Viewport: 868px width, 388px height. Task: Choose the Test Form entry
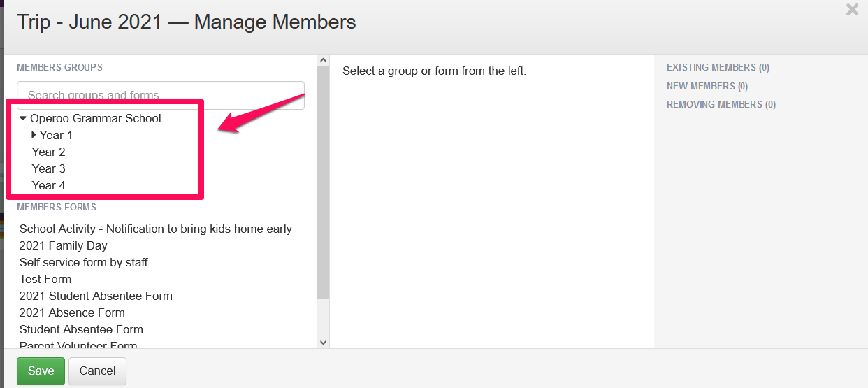[x=45, y=279]
